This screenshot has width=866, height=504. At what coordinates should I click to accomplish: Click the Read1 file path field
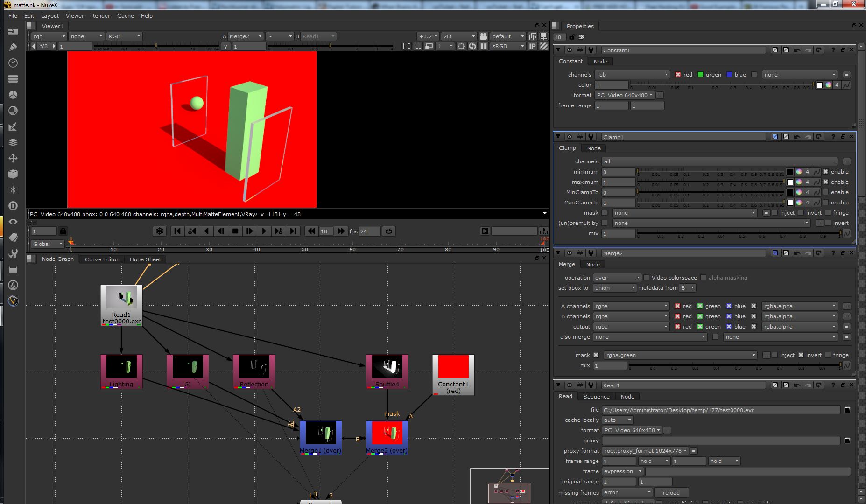(x=721, y=410)
